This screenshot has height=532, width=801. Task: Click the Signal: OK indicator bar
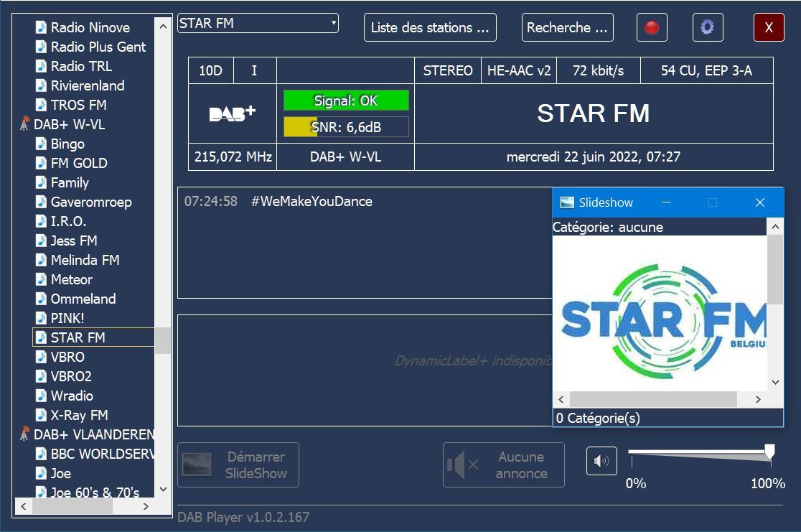[x=347, y=101]
